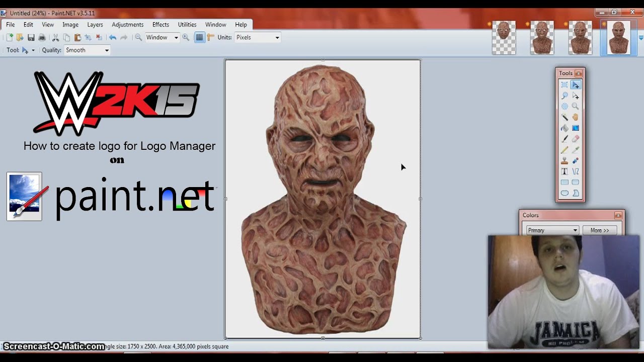The image size is (644, 362).
Task: Click the Undo arrow icon
Action: pos(113,37)
